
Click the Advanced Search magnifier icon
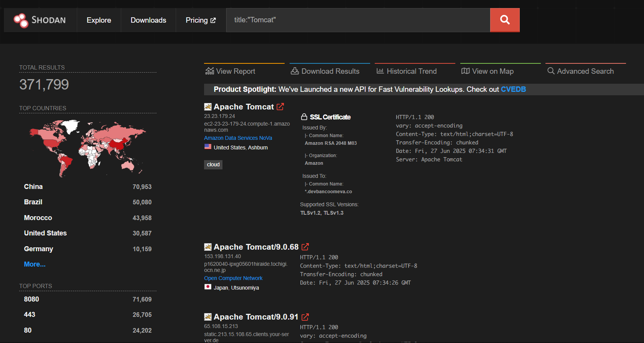[x=551, y=71]
